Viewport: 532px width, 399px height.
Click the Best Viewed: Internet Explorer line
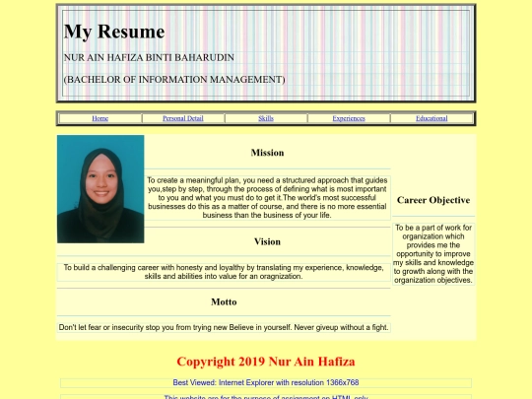coord(266,382)
